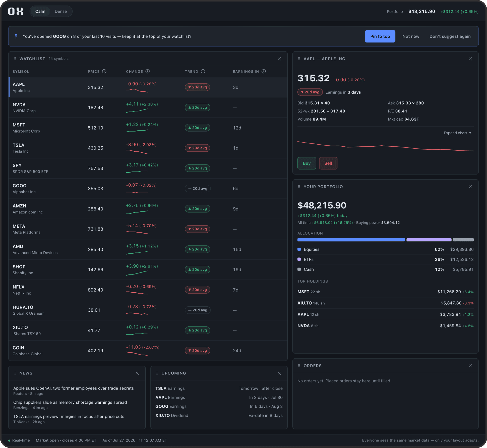Select the AMZN watchlist row
Viewport: 487px width, 448px height.
point(148,209)
